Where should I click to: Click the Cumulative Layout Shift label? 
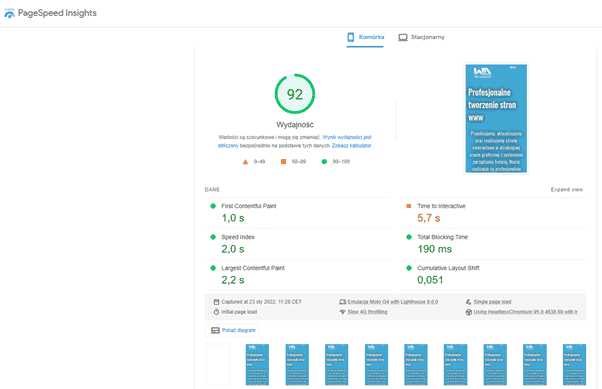click(x=448, y=268)
